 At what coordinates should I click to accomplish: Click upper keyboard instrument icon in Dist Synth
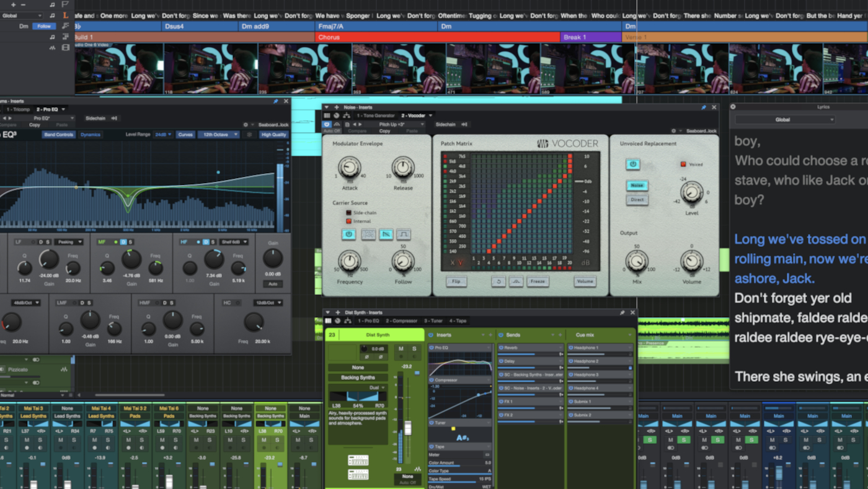click(358, 460)
